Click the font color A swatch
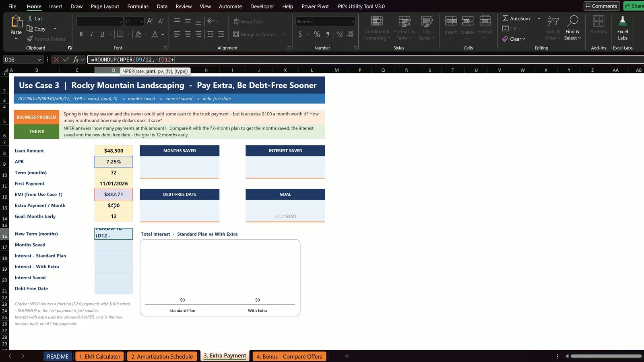Viewport: 644px width, 362px height. [155, 34]
